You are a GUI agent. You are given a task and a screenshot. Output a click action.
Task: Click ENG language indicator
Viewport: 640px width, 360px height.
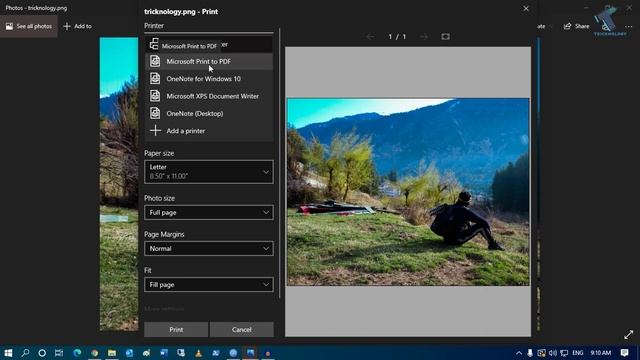tap(578, 353)
